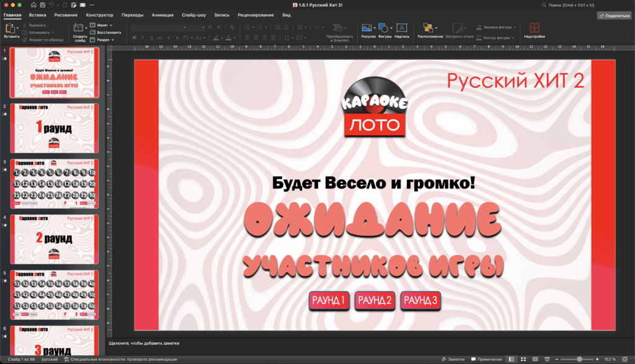Expand Расположение dropdown arrow
Image resolution: width=635 pixels, height=364 pixels.
(x=436, y=28)
